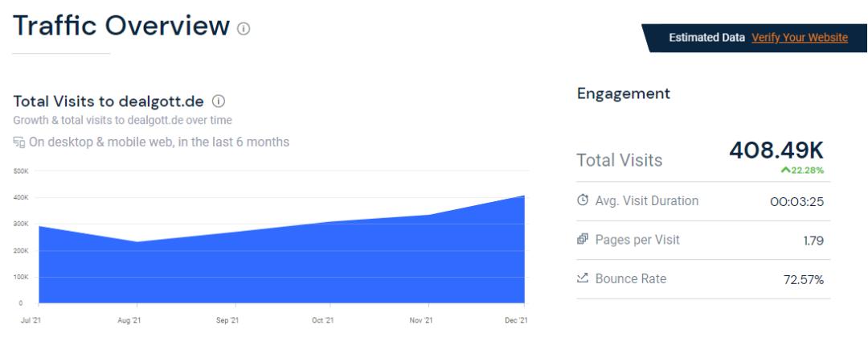
Task: Click the Estimated Data banner label
Action: 710,38
